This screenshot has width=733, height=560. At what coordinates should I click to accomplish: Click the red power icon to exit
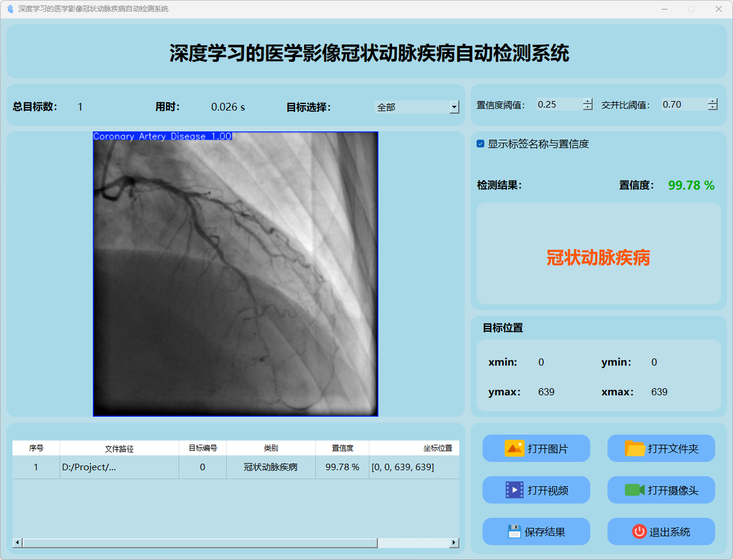tap(639, 531)
